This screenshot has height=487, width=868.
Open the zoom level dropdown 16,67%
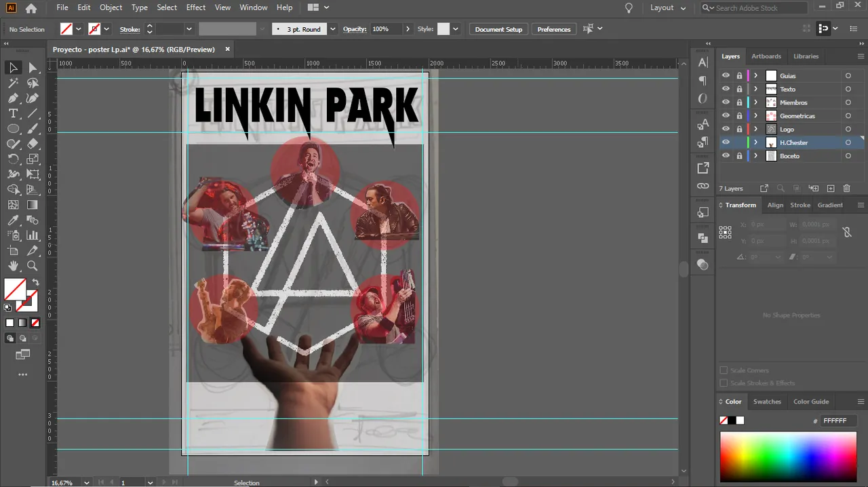[x=87, y=482]
